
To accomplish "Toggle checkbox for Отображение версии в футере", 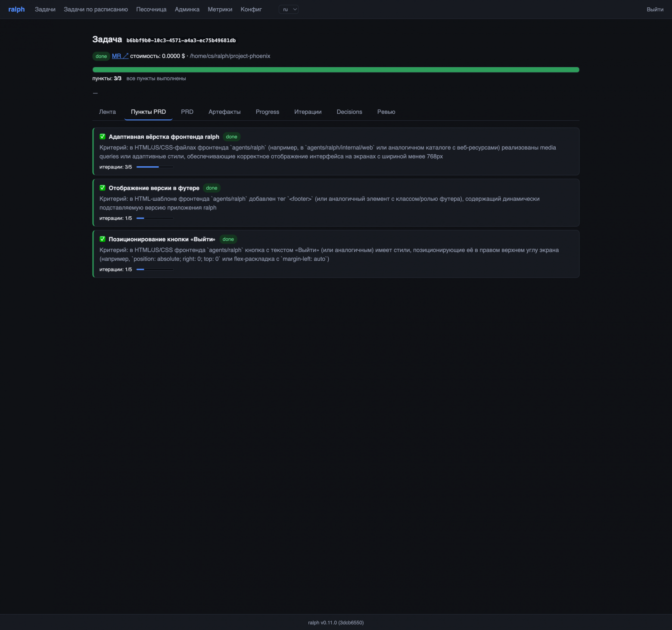I will click(x=103, y=188).
